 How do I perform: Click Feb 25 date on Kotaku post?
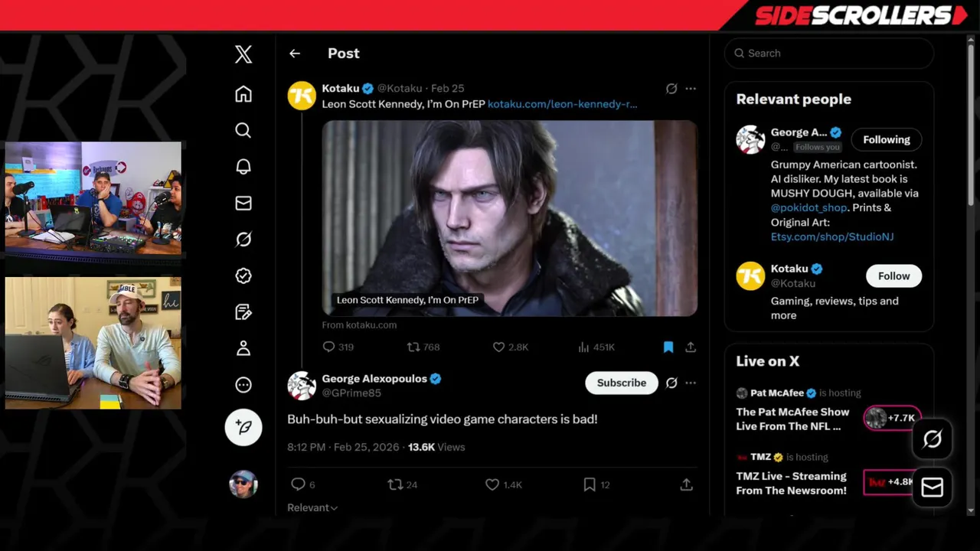pos(448,88)
